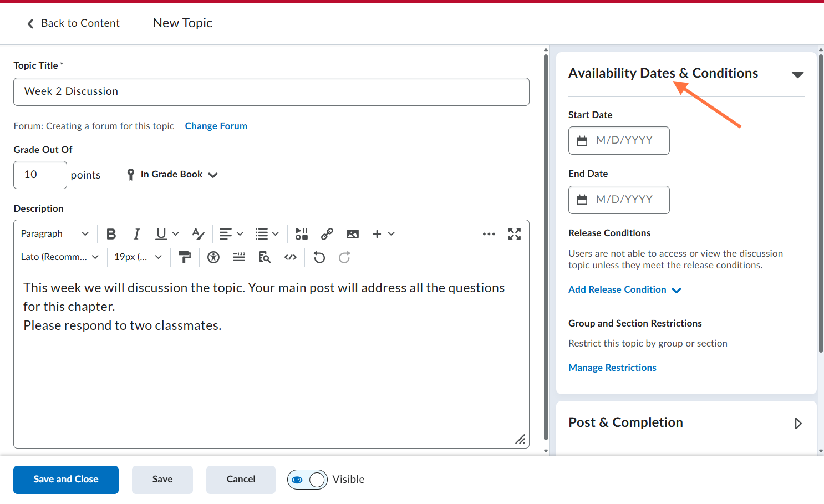
Task: Click the format painter icon
Action: [x=185, y=257]
